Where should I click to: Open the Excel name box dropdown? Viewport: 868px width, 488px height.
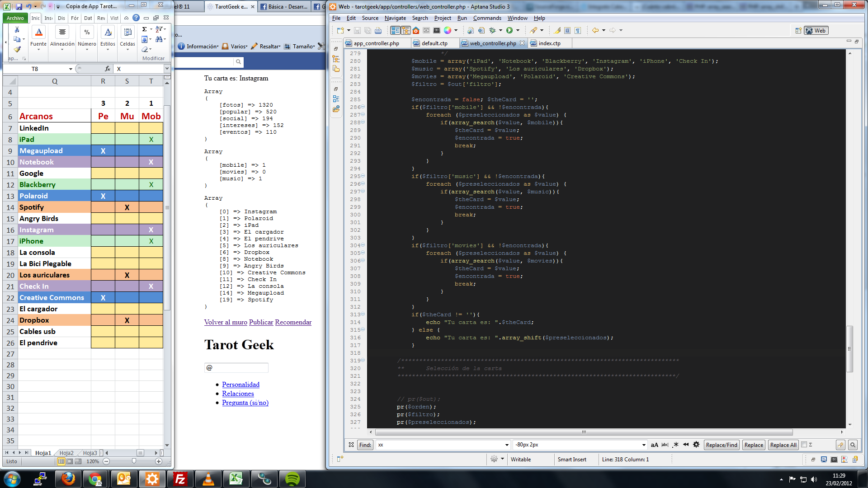[x=71, y=69]
